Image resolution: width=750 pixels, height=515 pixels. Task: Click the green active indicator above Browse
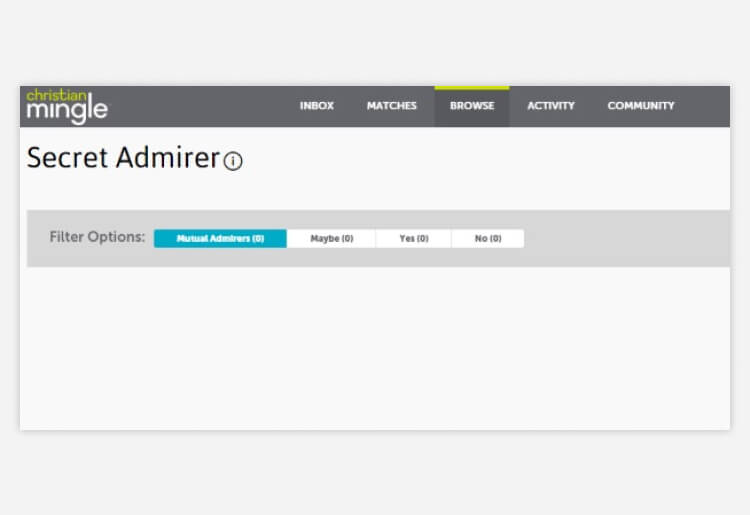pos(471,88)
